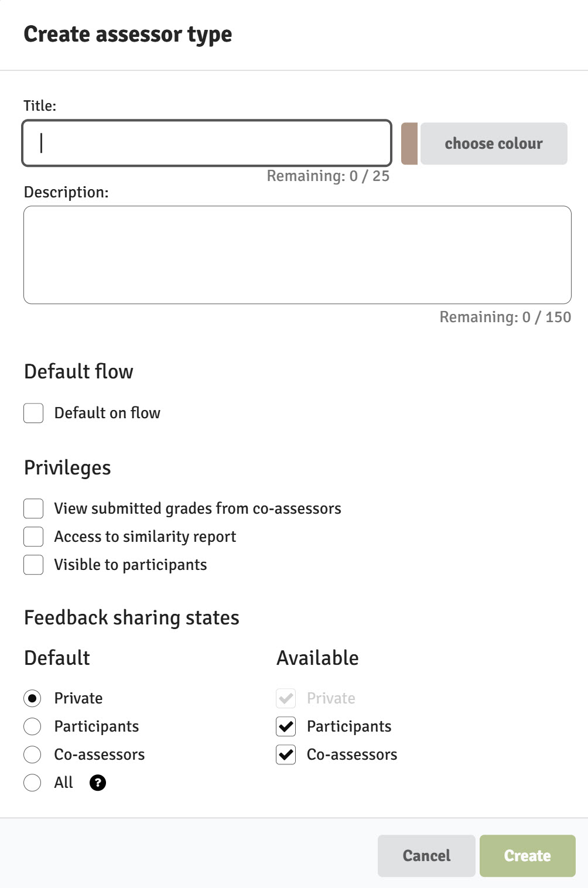Uncheck Participants under Available
The image size is (588, 888).
(x=286, y=726)
